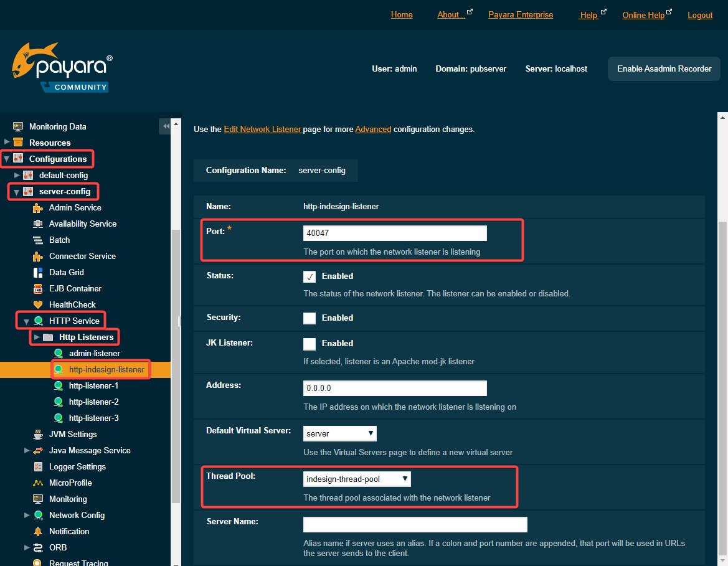Open the Thread Pool dropdown

tap(357, 479)
